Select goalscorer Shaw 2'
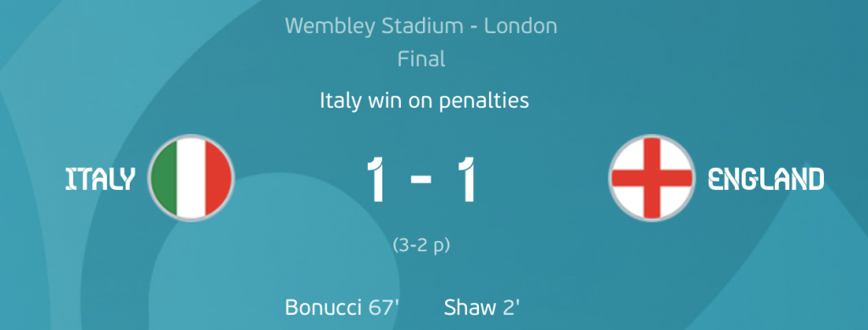 point(481,307)
